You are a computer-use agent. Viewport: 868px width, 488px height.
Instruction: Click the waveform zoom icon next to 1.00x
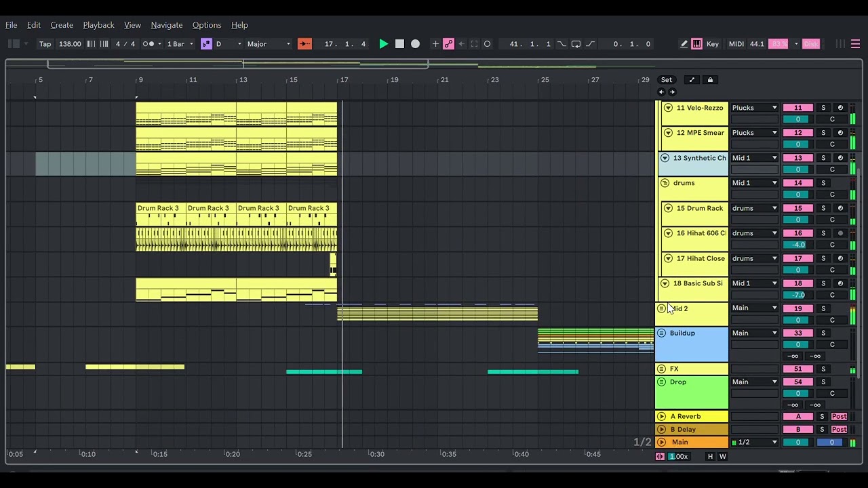pos(660,457)
